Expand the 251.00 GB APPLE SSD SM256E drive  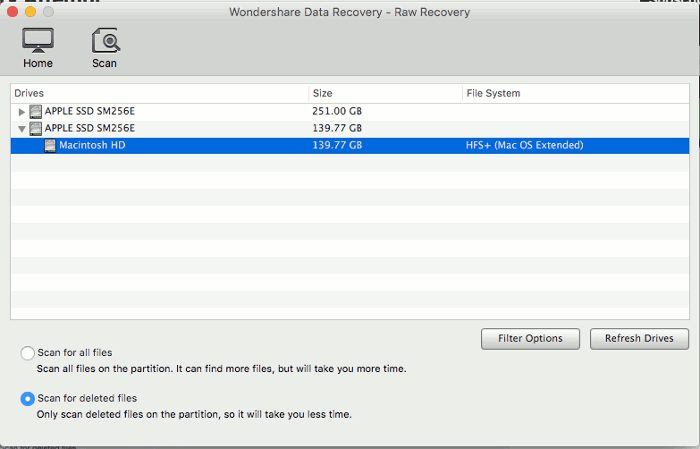(21, 112)
